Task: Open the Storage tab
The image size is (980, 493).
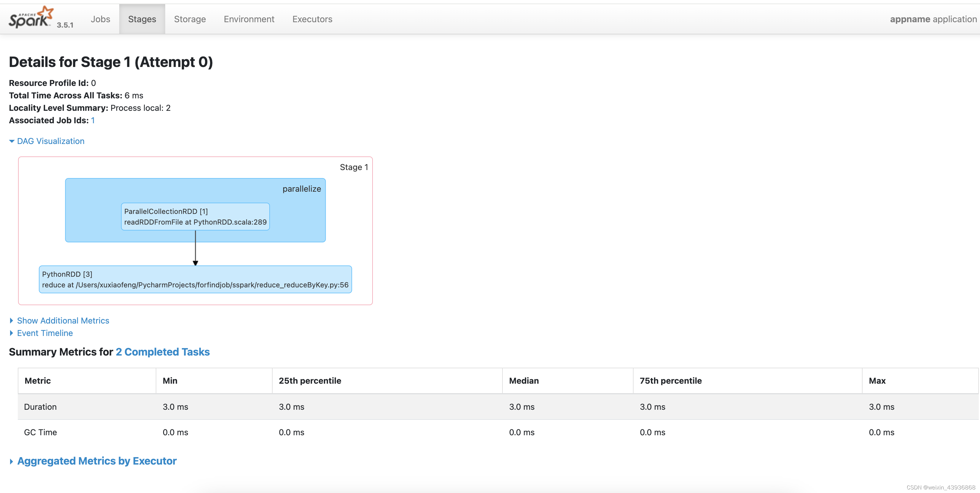Action: [x=190, y=19]
